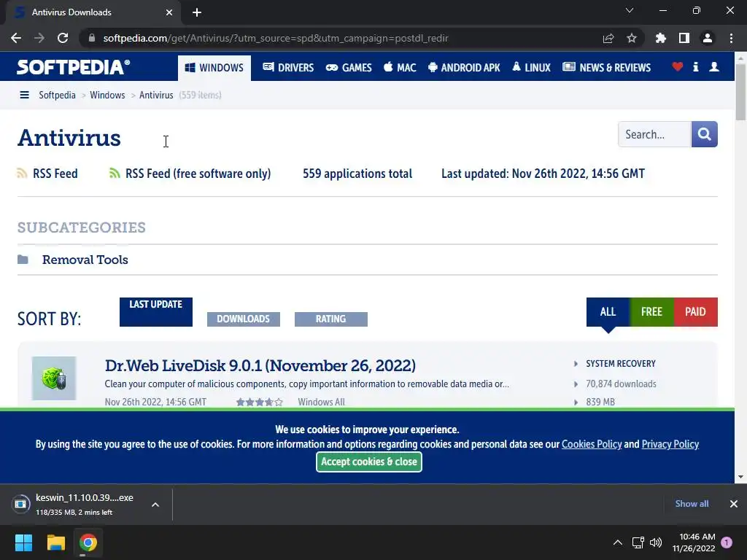Click the page vertical scrollbar thumb
Image resolution: width=747 pixels, height=560 pixels.
740,91
